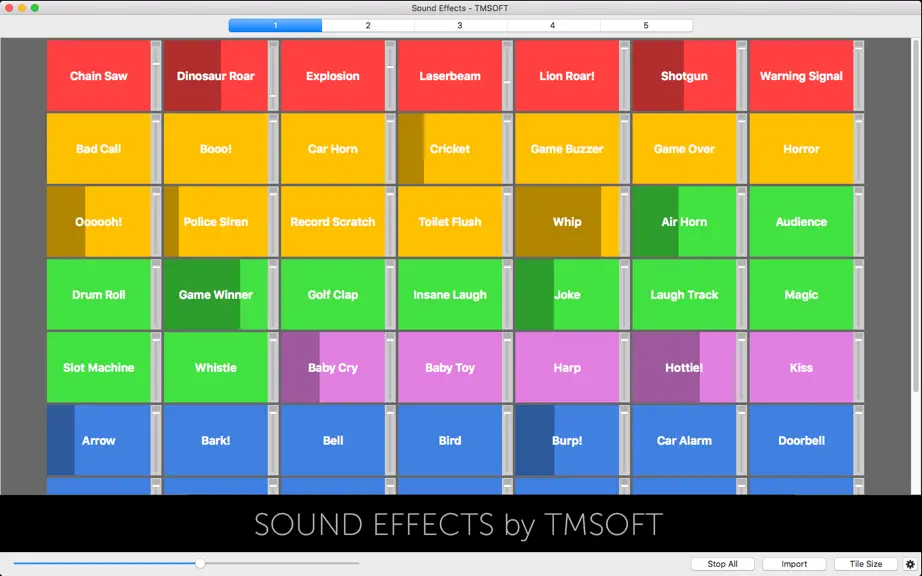Click the Stop All button
This screenshot has width=922, height=576.
pyautogui.click(x=722, y=564)
